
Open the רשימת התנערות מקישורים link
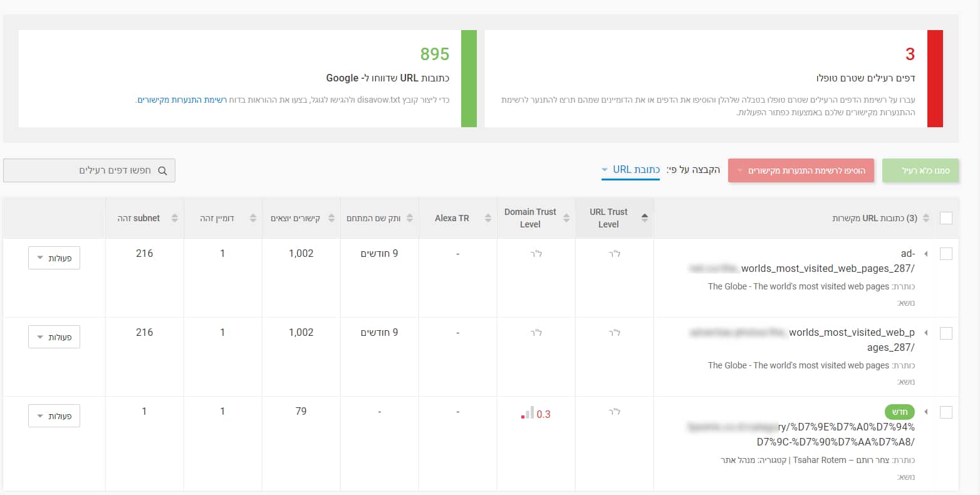pos(182,100)
